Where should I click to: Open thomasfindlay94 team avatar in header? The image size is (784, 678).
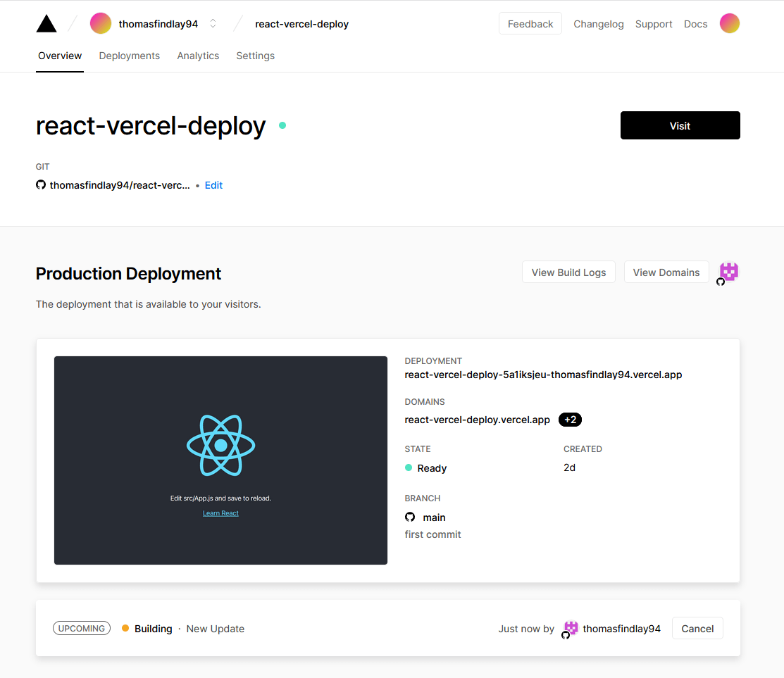[x=101, y=23]
